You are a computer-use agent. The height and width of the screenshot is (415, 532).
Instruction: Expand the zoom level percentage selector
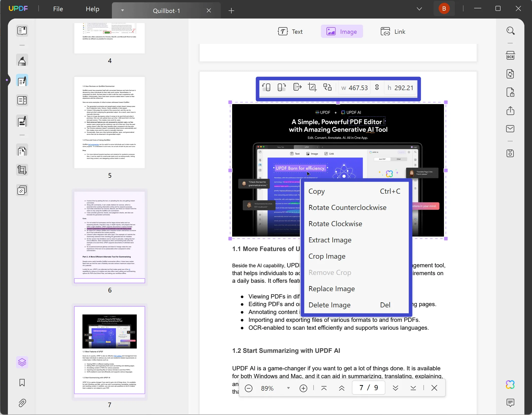(x=288, y=388)
